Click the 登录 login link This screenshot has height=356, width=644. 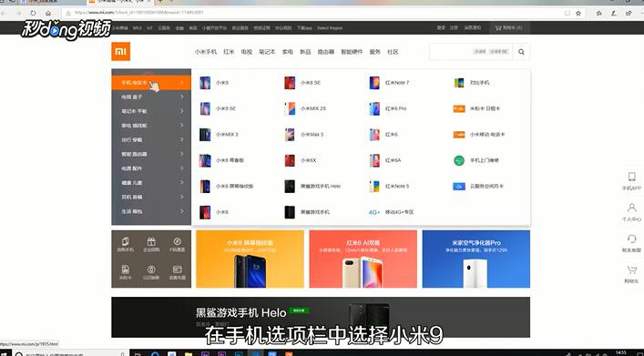441,28
